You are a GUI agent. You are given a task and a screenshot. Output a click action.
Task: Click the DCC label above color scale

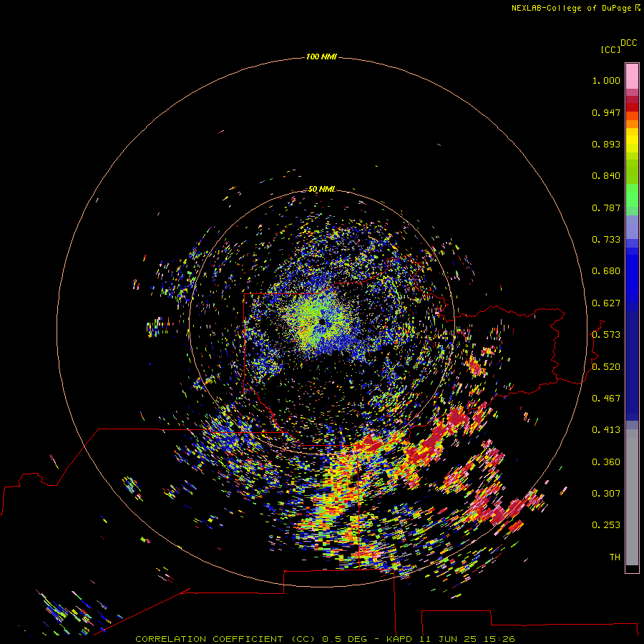[x=629, y=43]
